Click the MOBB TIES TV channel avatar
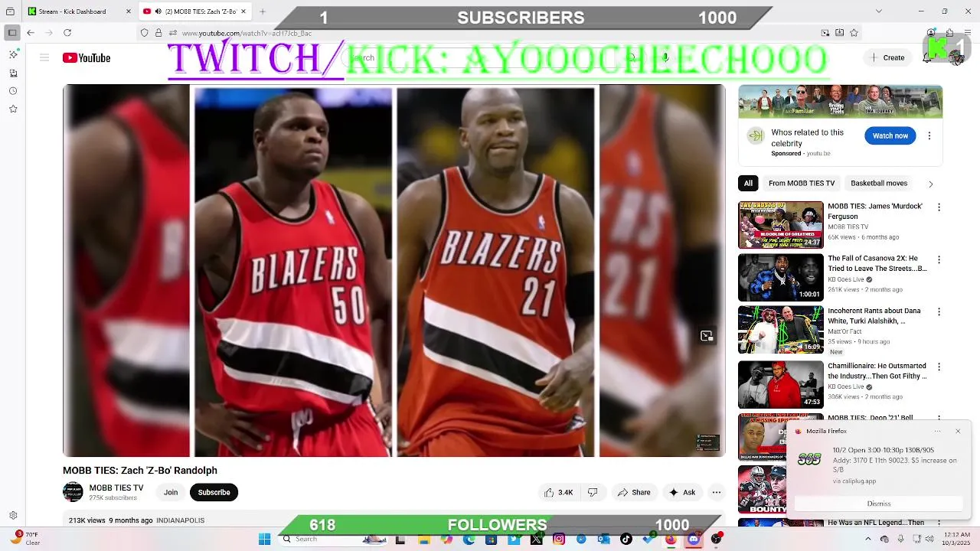The width and height of the screenshot is (980, 551). pyautogui.click(x=73, y=492)
